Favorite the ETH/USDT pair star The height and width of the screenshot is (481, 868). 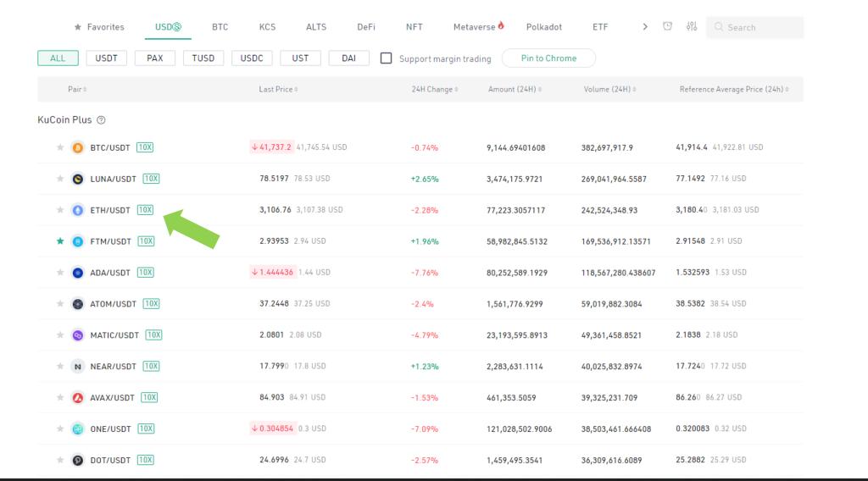point(60,210)
